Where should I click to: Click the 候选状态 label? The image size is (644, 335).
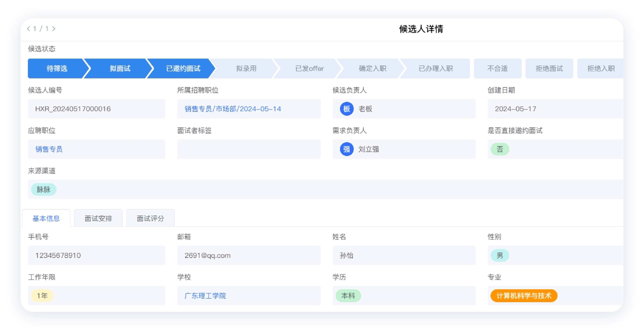42,48
